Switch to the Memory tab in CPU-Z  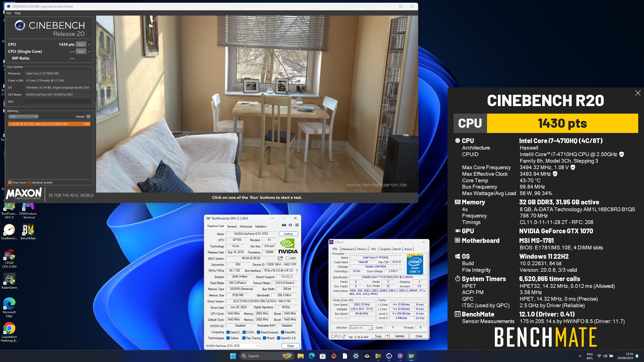coord(362,249)
